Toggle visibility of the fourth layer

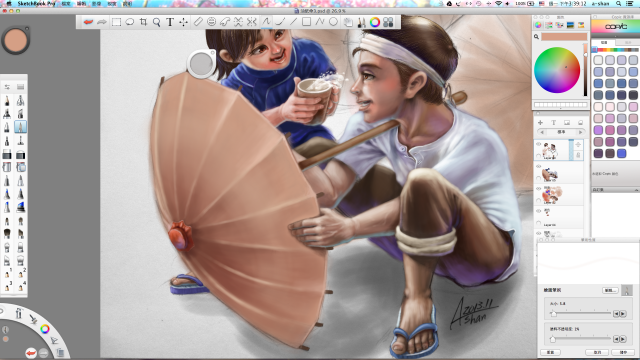pos(538,211)
